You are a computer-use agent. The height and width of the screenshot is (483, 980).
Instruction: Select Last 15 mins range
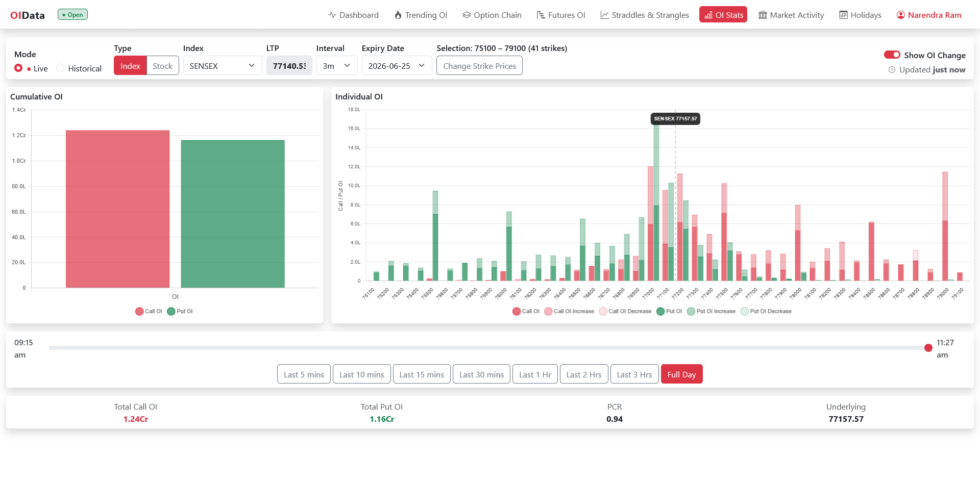click(422, 374)
